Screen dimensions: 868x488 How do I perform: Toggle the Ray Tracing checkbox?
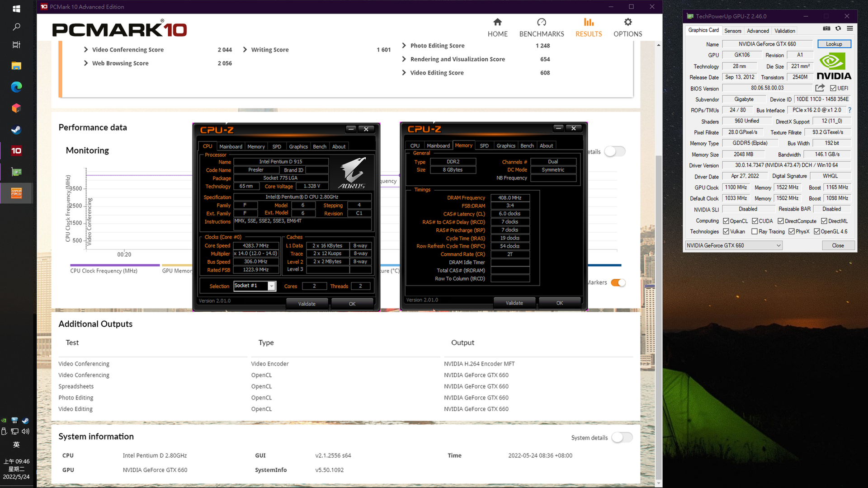click(755, 231)
